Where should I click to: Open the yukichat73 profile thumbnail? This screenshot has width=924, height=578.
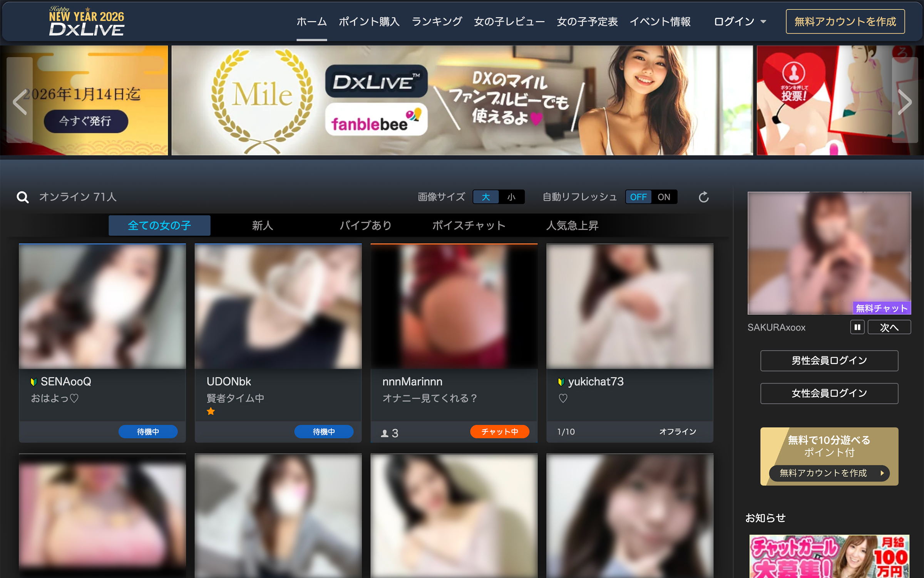629,306
